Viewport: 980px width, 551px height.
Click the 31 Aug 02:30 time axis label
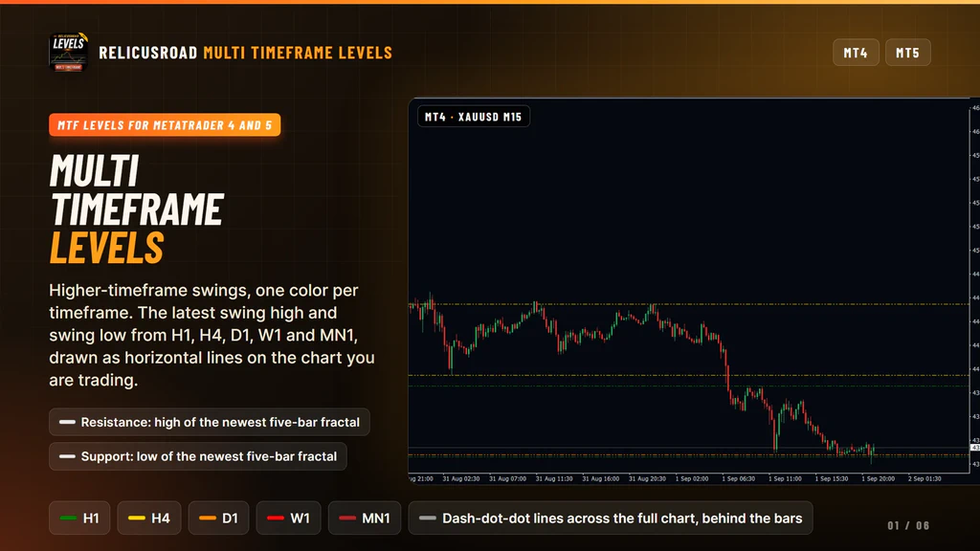(461, 478)
